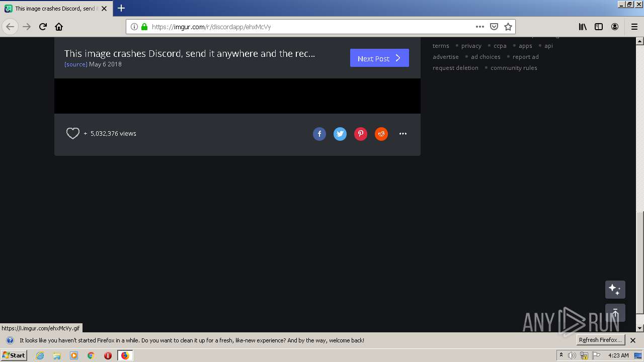Click the black image area of the post
The width and height of the screenshot is (644, 362).
pyautogui.click(x=237, y=96)
